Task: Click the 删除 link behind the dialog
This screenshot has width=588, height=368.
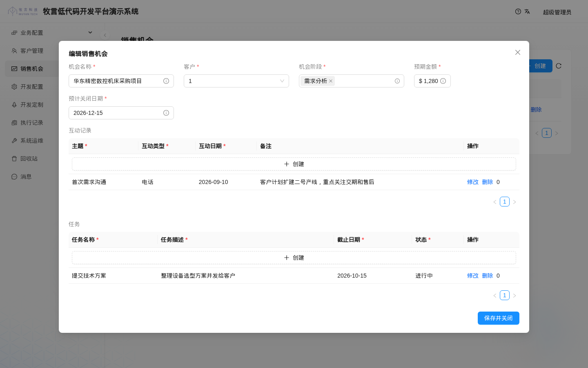Action: pos(536,110)
